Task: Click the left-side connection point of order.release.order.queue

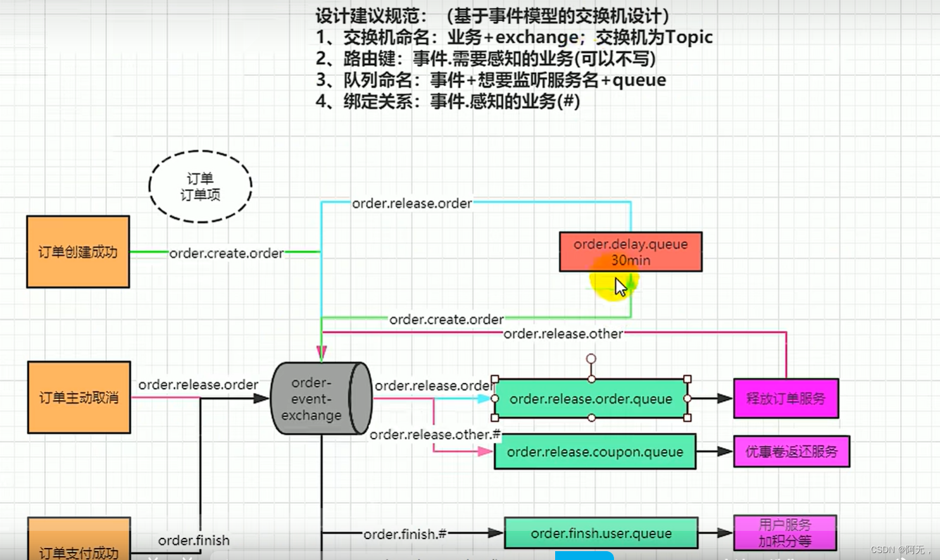Action: [495, 399]
